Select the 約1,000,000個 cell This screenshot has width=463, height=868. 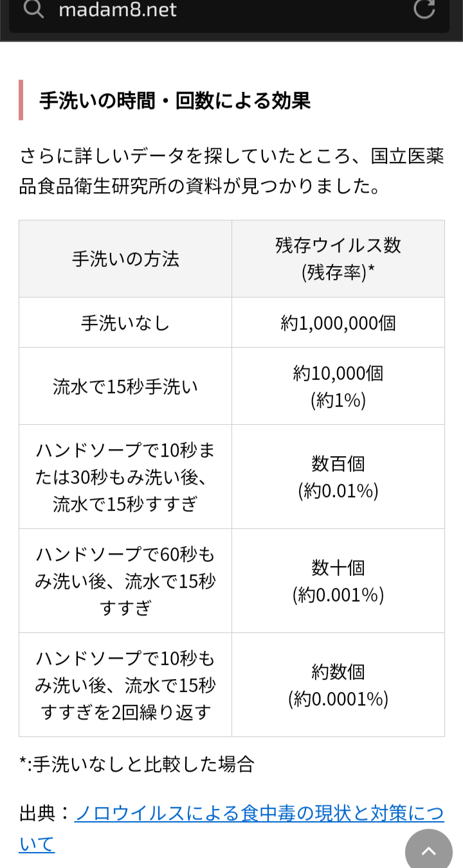(338, 323)
